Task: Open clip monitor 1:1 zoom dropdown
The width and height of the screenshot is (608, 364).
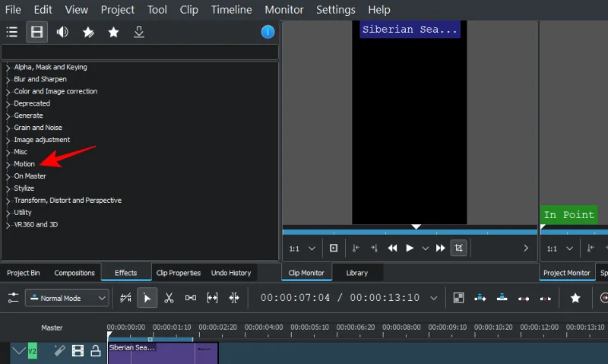Action: [x=302, y=248]
